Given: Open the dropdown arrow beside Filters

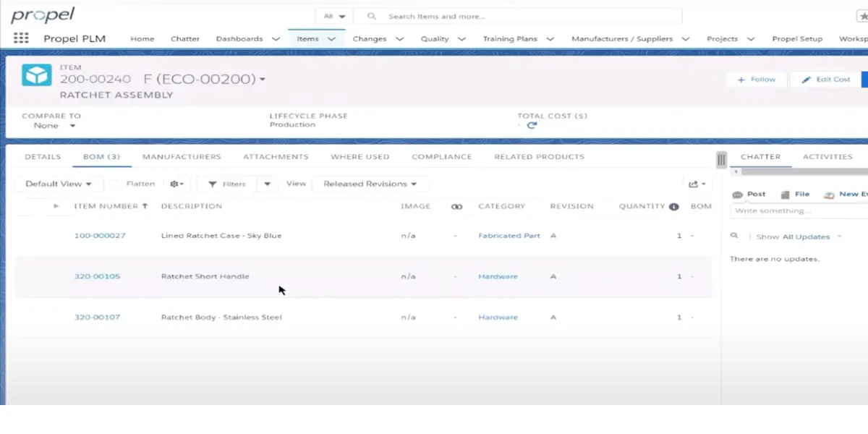Looking at the screenshot, I should 268,184.
